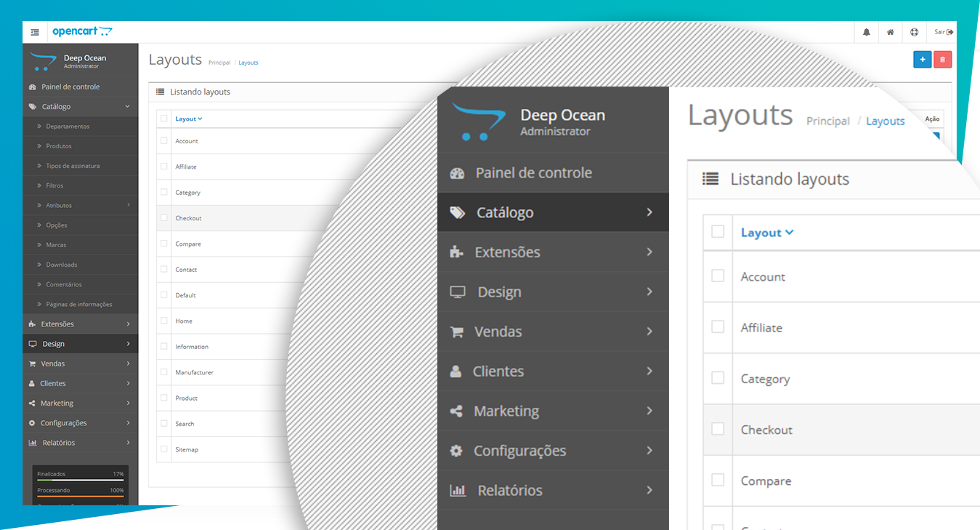Click the red trash delete button

tap(942, 60)
